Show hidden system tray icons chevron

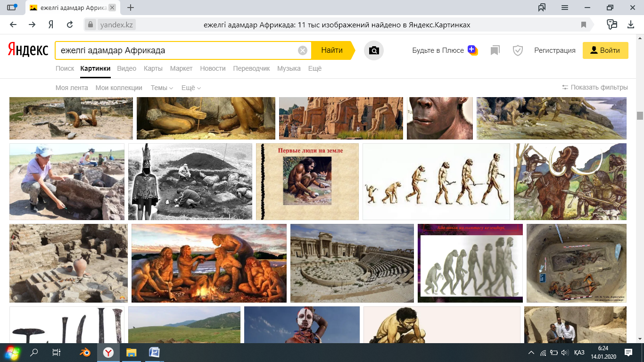[531, 353]
